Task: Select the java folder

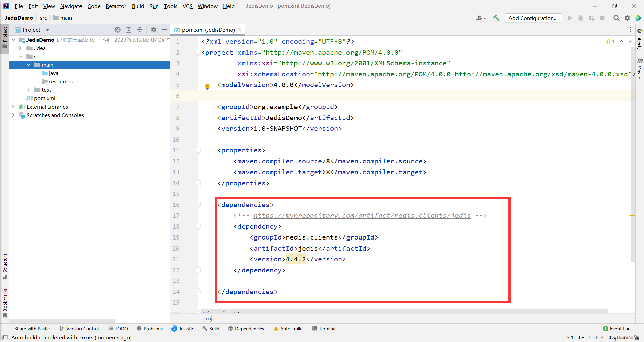Action: 50,73
